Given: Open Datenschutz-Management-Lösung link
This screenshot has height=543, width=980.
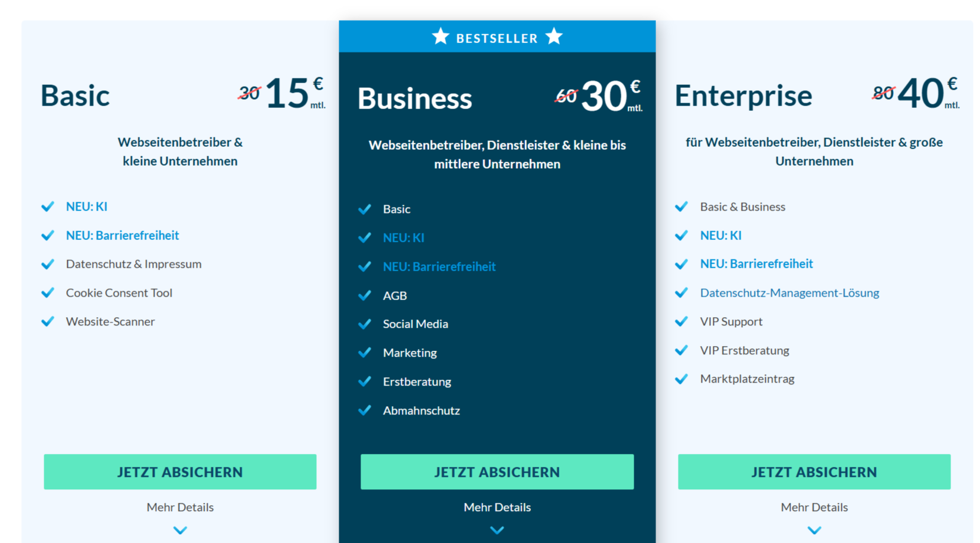Looking at the screenshot, I should pyautogui.click(x=789, y=292).
